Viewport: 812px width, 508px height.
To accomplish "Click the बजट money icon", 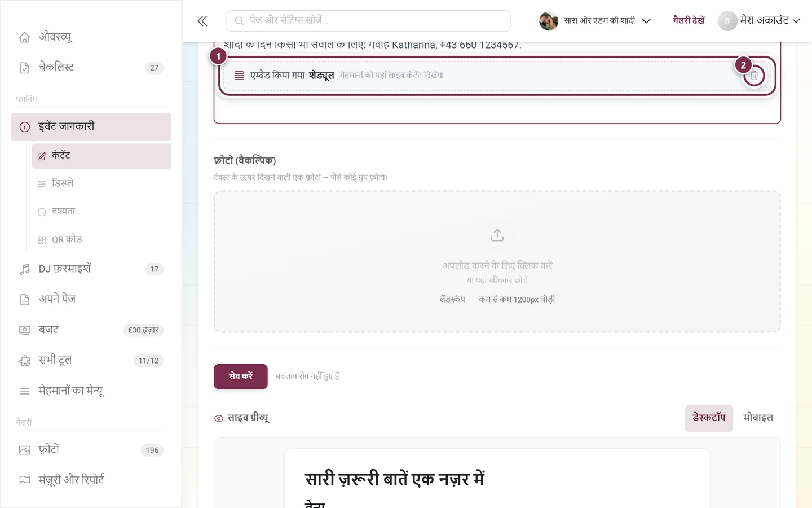I will (x=25, y=330).
